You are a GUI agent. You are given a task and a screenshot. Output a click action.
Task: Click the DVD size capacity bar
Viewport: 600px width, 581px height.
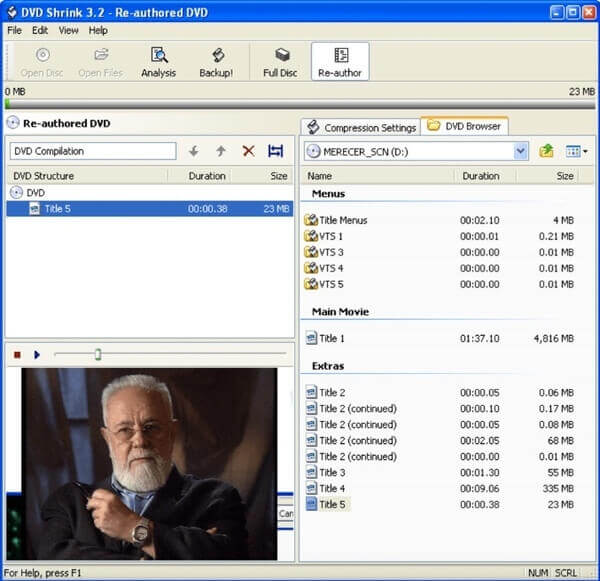300,104
